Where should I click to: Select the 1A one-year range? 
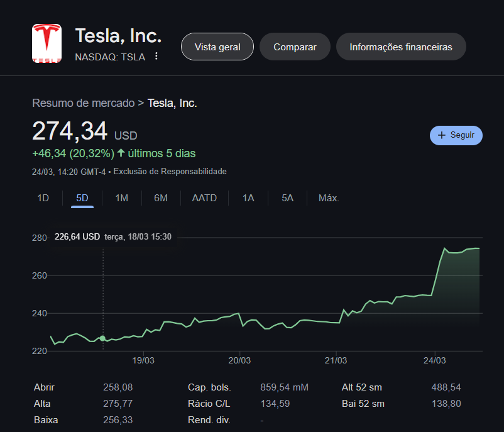(248, 198)
